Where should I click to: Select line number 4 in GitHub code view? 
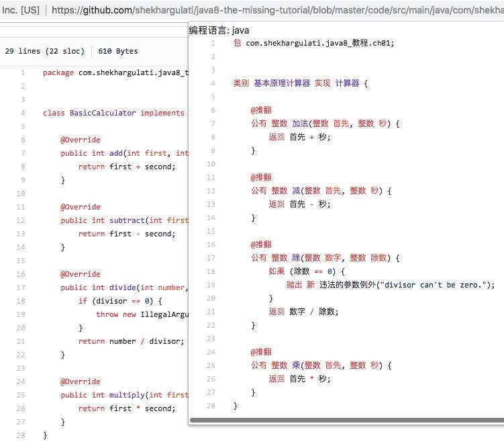pos(23,113)
